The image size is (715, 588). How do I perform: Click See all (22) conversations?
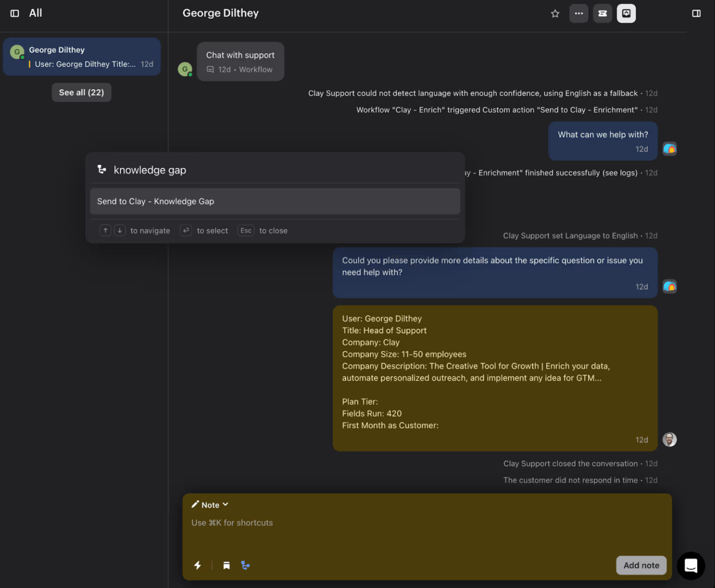(x=81, y=93)
